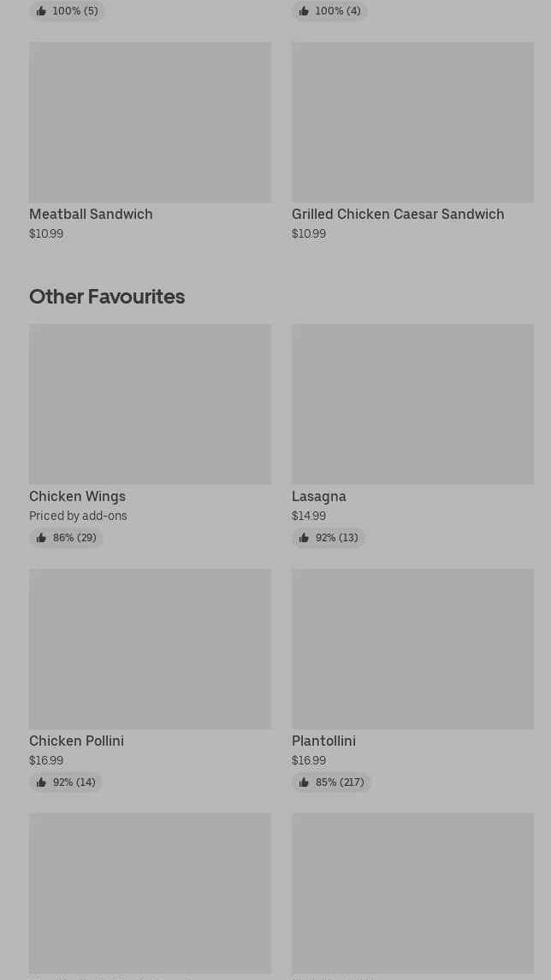Click the Other Favourites section heading
This screenshot has width=551, height=980.
tap(107, 296)
